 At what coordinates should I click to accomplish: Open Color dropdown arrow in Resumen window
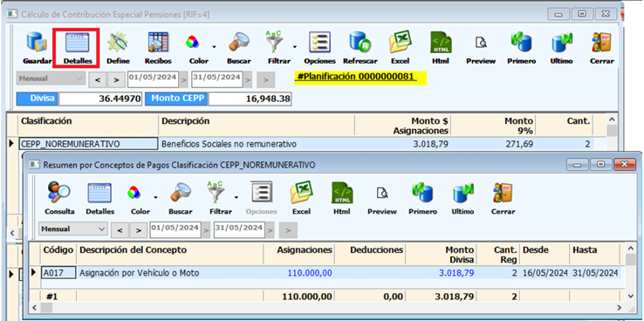pos(155,197)
